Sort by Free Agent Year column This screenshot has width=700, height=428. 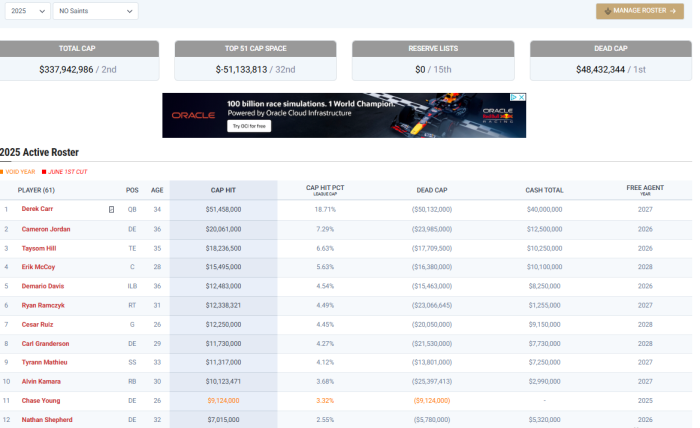644,189
